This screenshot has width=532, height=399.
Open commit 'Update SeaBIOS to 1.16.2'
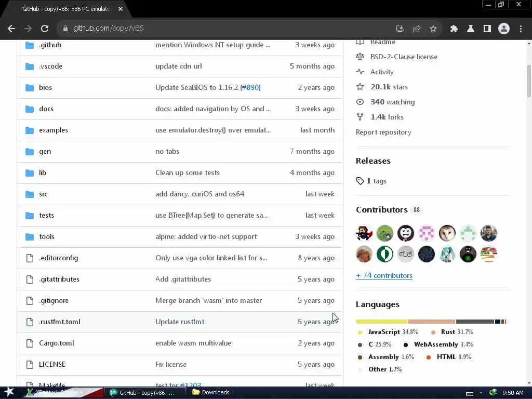point(197,87)
